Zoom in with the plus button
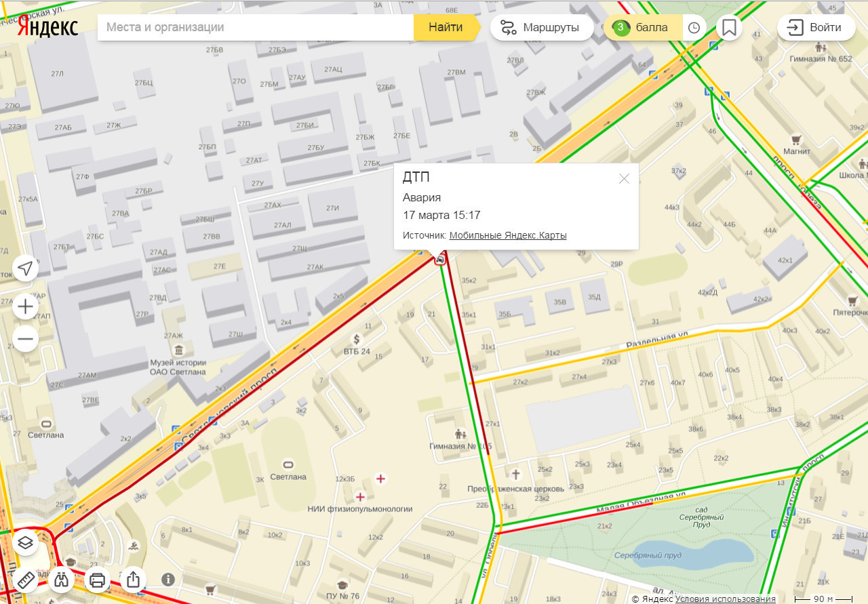The image size is (868, 604). point(26,307)
